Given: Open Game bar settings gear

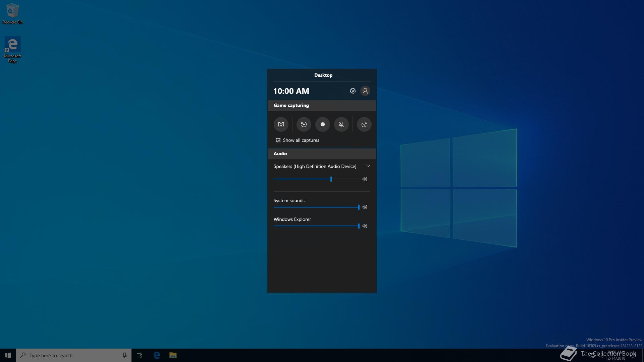Looking at the screenshot, I should [x=353, y=91].
